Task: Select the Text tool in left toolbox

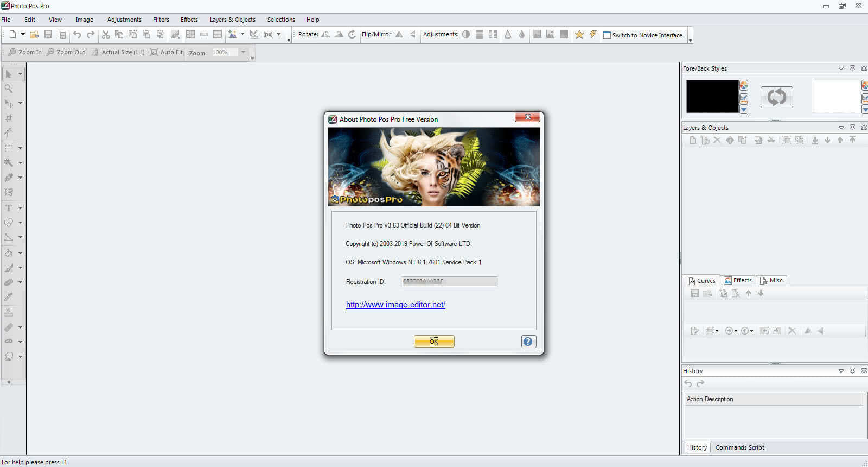Action: pyautogui.click(x=9, y=208)
